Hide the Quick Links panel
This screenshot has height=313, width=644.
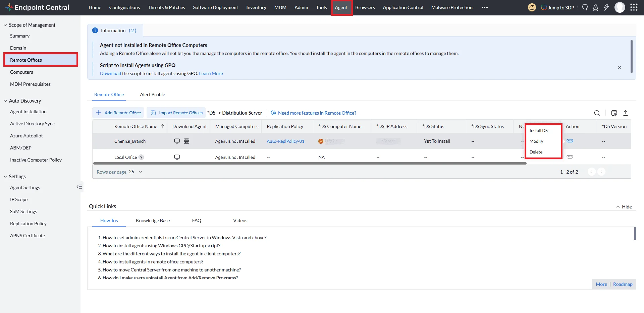(624, 207)
